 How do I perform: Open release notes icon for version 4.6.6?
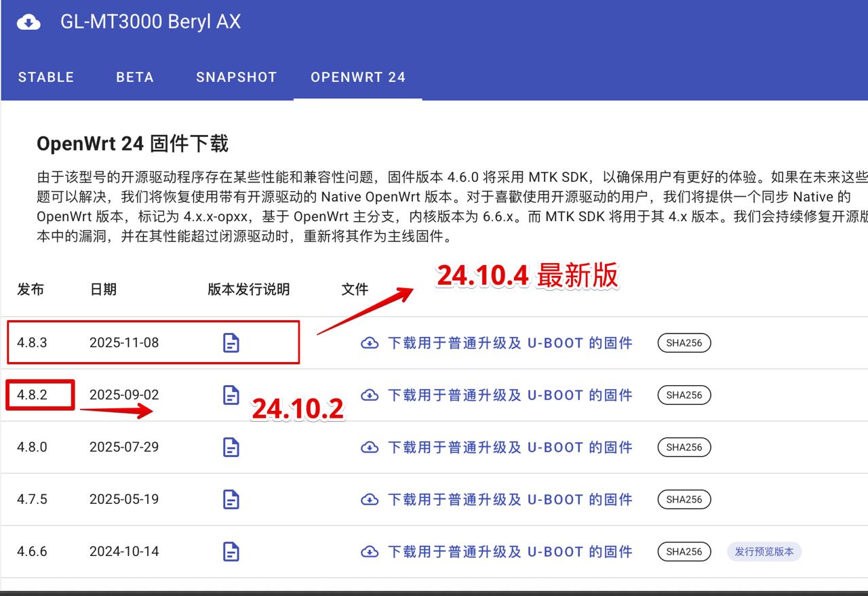[x=231, y=552]
